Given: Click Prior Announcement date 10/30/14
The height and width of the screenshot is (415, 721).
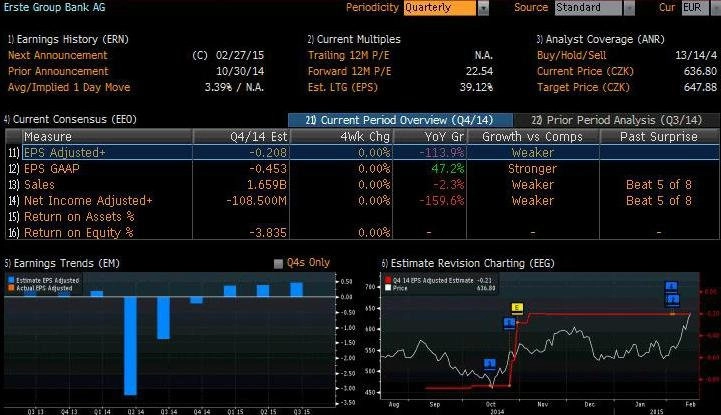Looking at the screenshot, I should point(240,72).
